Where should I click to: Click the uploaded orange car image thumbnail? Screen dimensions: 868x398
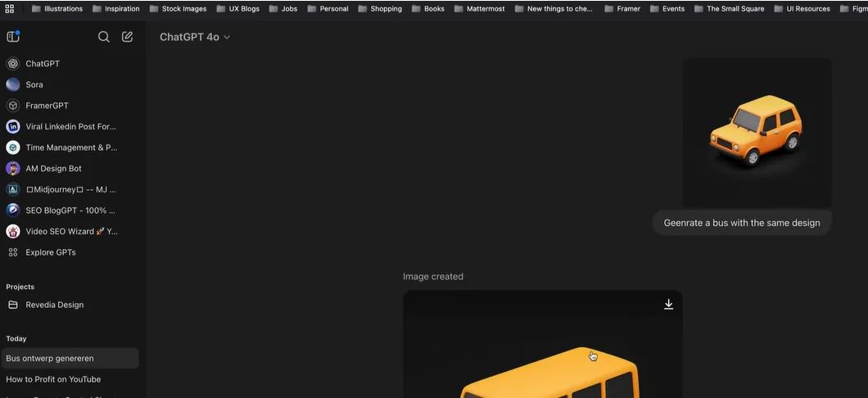click(757, 133)
